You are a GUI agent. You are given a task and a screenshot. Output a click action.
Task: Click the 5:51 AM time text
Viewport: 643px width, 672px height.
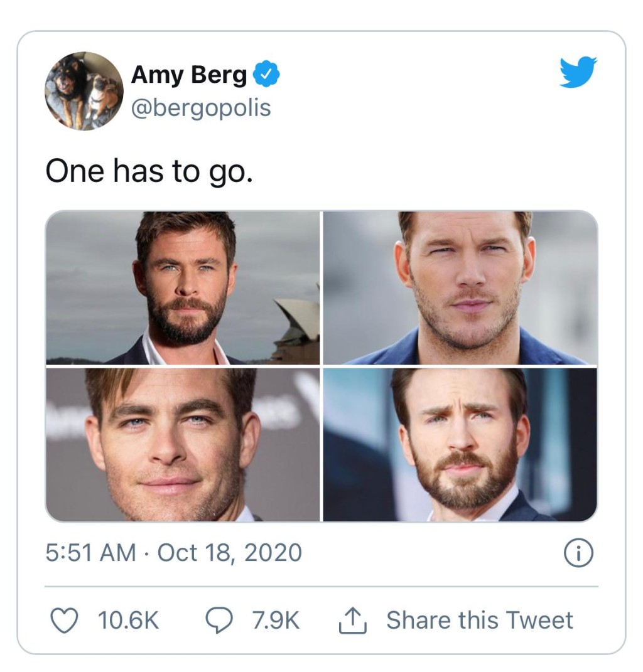(90, 553)
